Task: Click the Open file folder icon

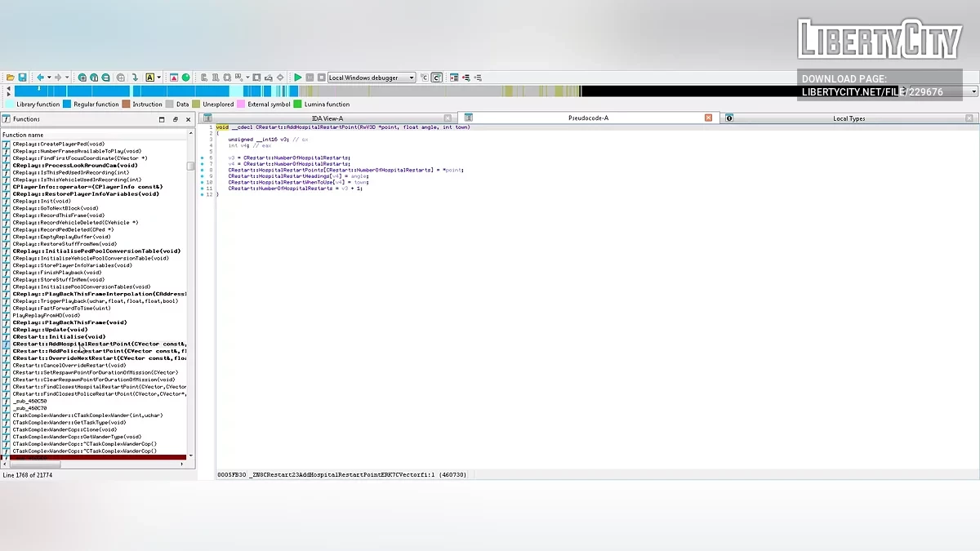Action: point(11,78)
